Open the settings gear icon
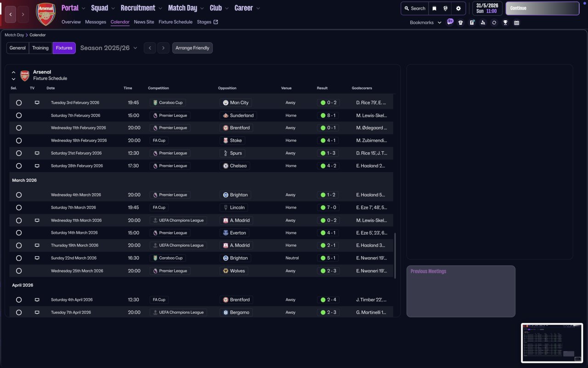The image size is (588, 368). pyautogui.click(x=458, y=8)
